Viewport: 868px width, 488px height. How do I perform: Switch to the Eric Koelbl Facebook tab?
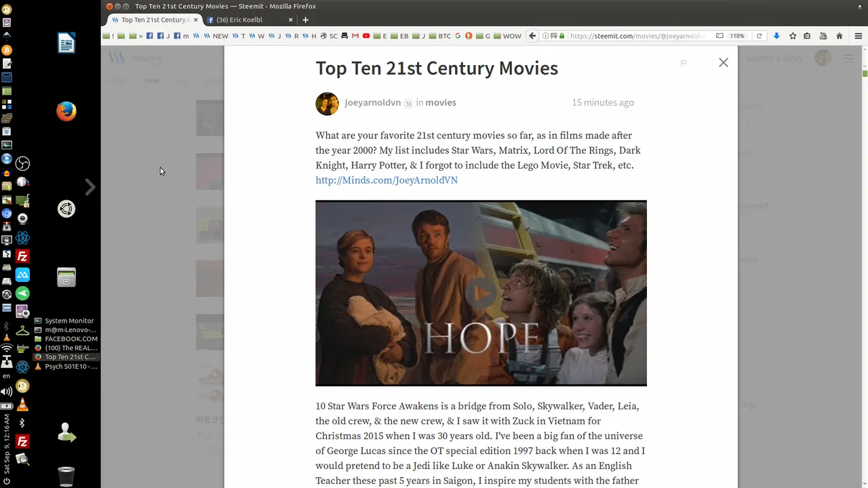[248, 20]
